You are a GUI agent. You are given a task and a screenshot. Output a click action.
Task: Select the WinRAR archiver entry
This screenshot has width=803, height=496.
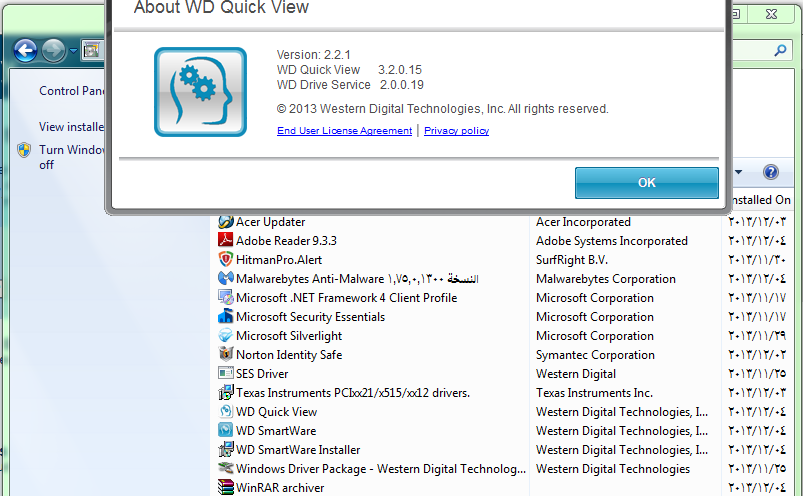[280, 488]
